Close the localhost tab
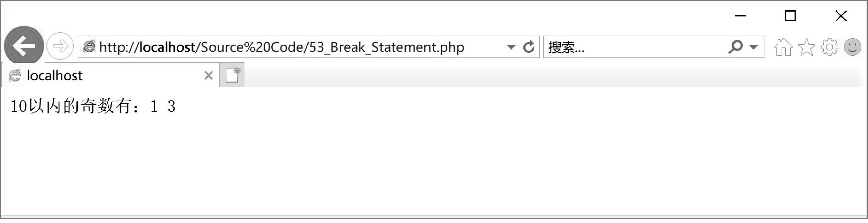868x223 pixels. coord(208,76)
